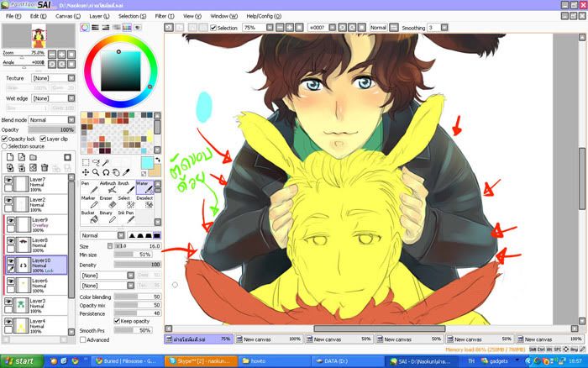588x368 pixels.
Task: Expand the Texture dropdown
Action: [51, 77]
